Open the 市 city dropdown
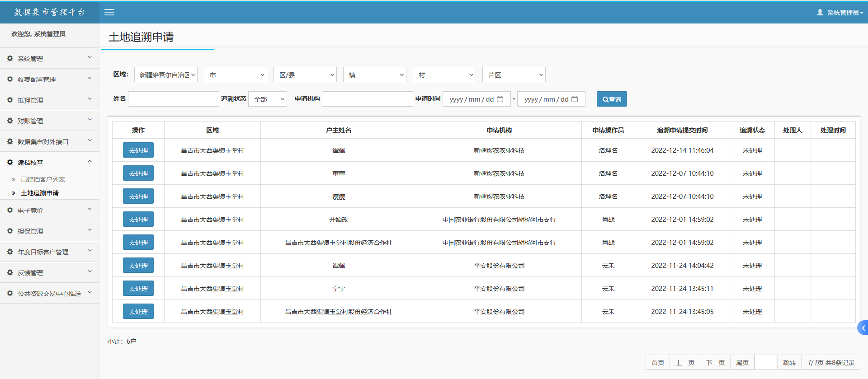Image resolution: width=868 pixels, height=379 pixels. tap(236, 75)
